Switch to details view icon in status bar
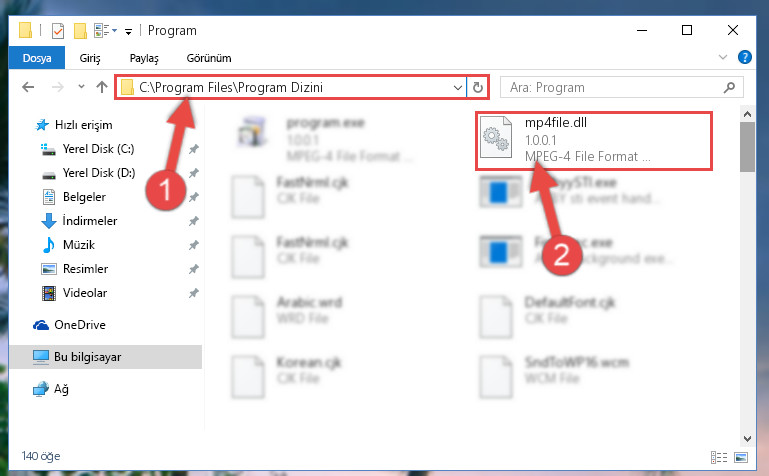The width and height of the screenshot is (769, 476). [719, 457]
